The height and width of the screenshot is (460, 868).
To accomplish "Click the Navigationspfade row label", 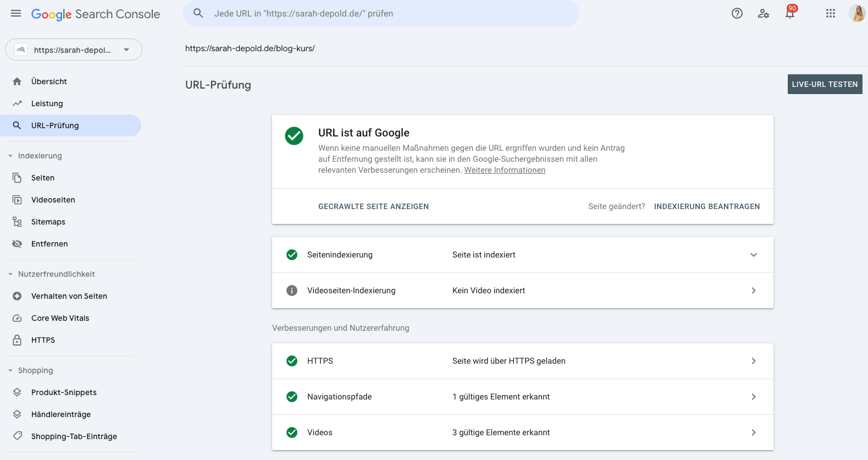I will (339, 397).
